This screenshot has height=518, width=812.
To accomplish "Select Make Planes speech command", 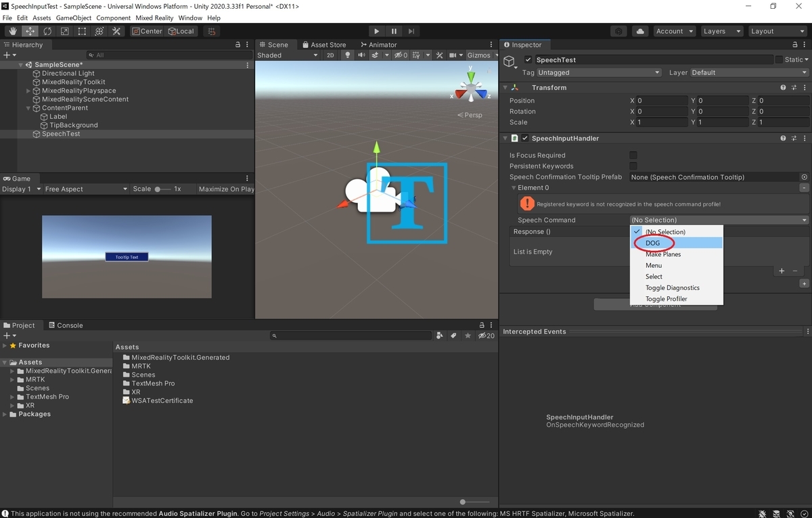I will pos(676,254).
